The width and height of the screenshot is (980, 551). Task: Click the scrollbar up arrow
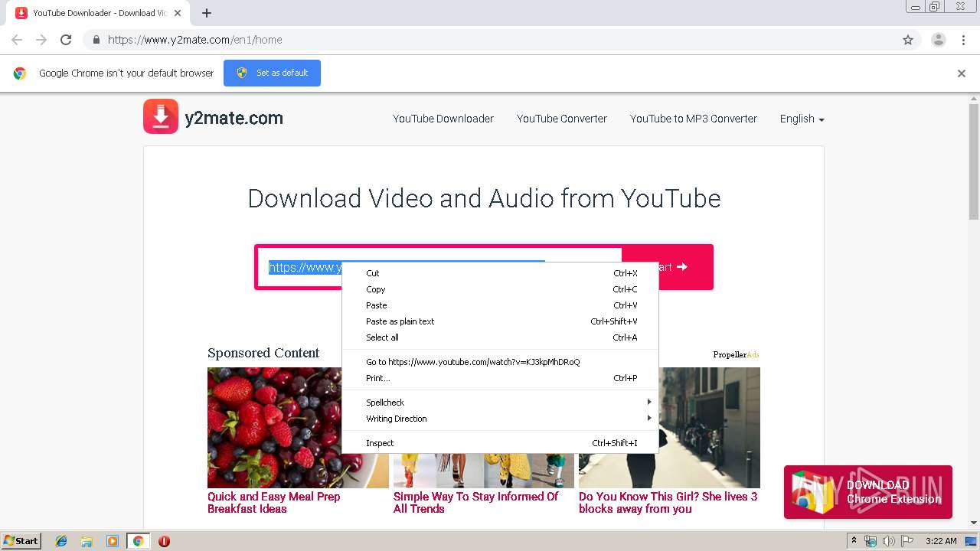pos(974,98)
